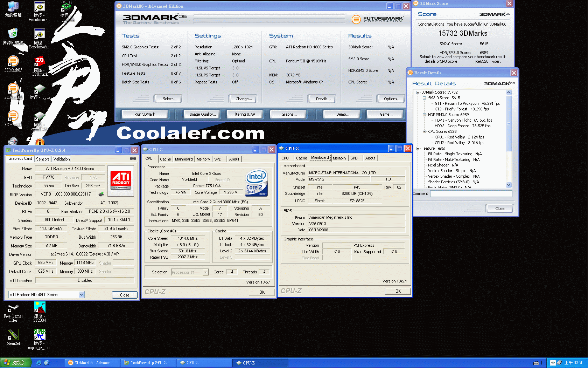Click the Result Details vertical scrollbar
Screen dimensions: 588x368
click(509, 139)
